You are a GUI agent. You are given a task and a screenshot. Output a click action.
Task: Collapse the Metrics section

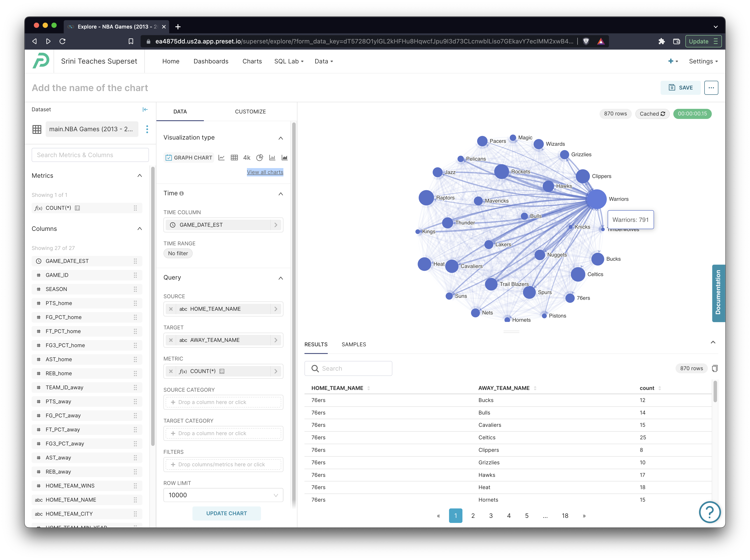140,176
